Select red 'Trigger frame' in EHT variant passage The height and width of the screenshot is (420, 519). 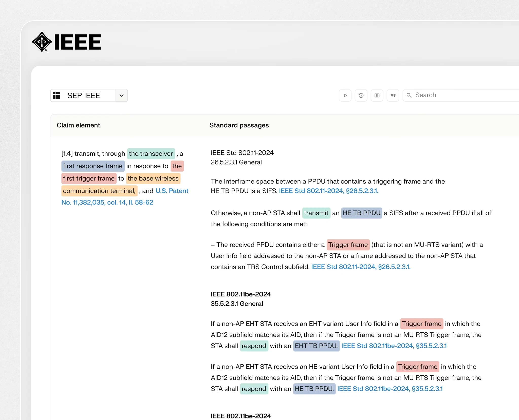click(x=422, y=324)
